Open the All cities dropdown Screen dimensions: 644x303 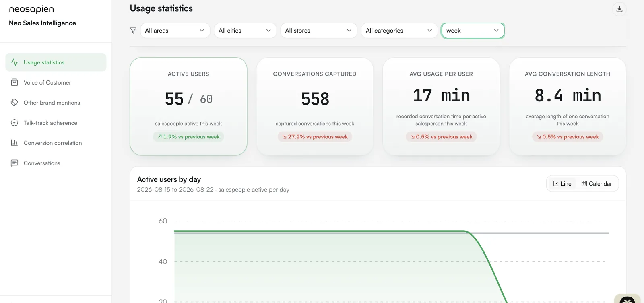[x=245, y=31]
